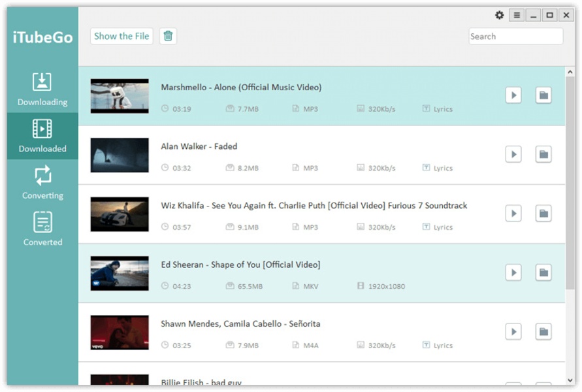Click Lyrics for Marshmello - Alone

[443, 109]
